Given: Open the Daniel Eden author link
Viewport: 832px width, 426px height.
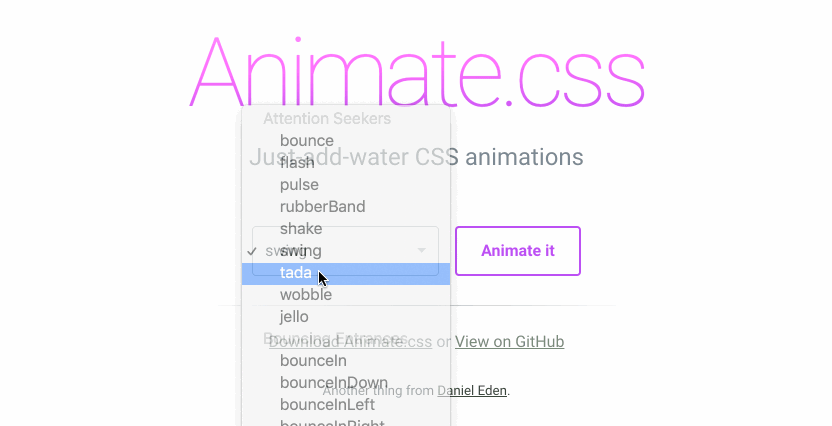Looking at the screenshot, I should 472,390.
